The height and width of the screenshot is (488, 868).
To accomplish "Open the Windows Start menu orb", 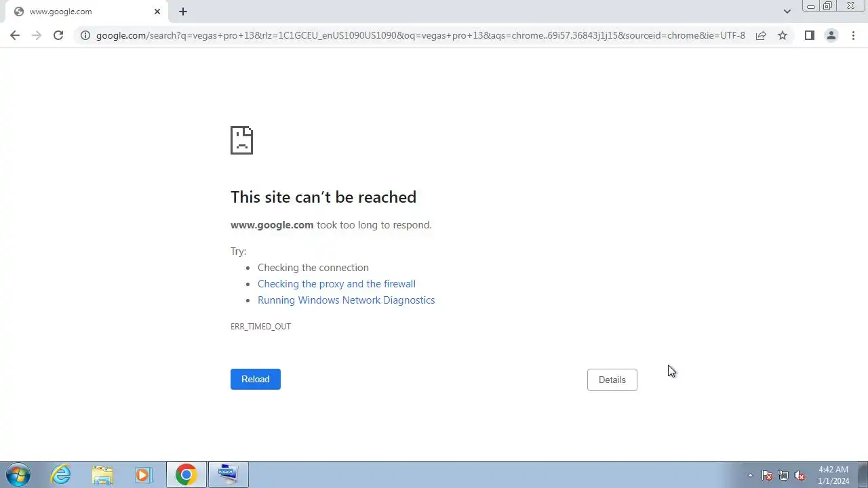I will point(18,474).
